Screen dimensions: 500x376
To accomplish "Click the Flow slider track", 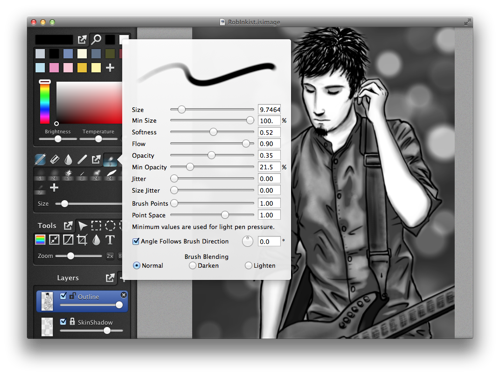I will coord(212,144).
